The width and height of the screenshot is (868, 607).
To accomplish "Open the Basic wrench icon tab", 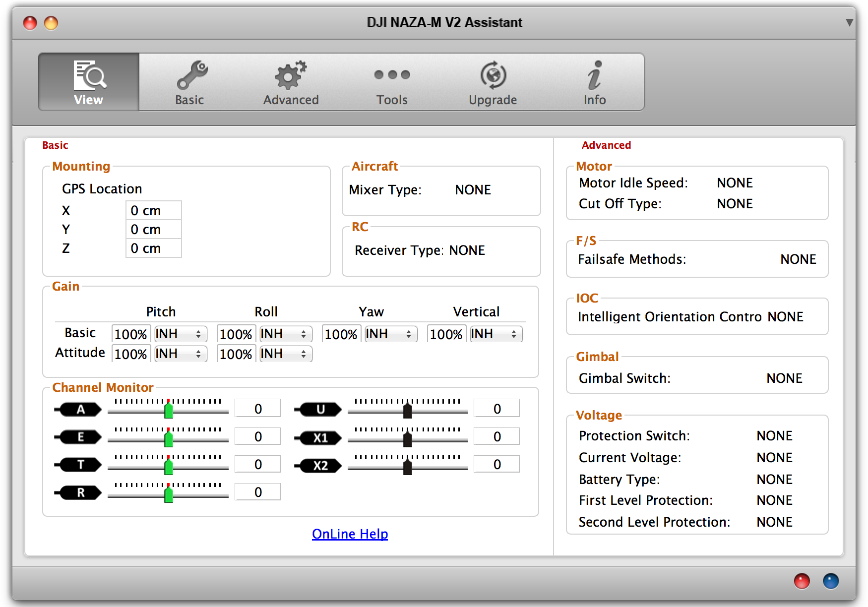I will click(190, 82).
